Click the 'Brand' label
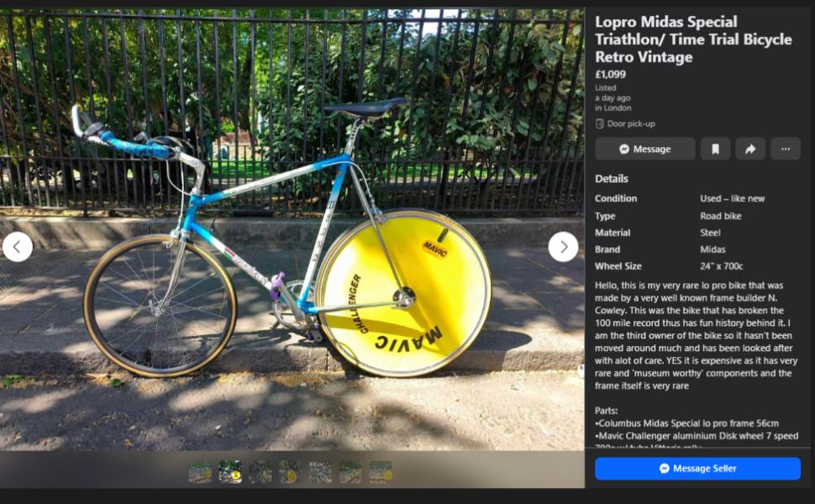The width and height of the screenshot is (815, 504). click(x=607, y=249)
